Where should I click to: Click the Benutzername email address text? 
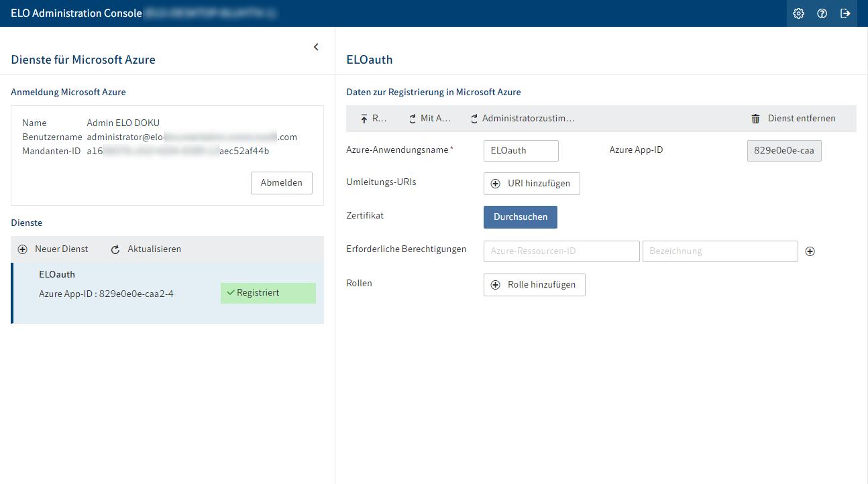[x=192, y=137]
